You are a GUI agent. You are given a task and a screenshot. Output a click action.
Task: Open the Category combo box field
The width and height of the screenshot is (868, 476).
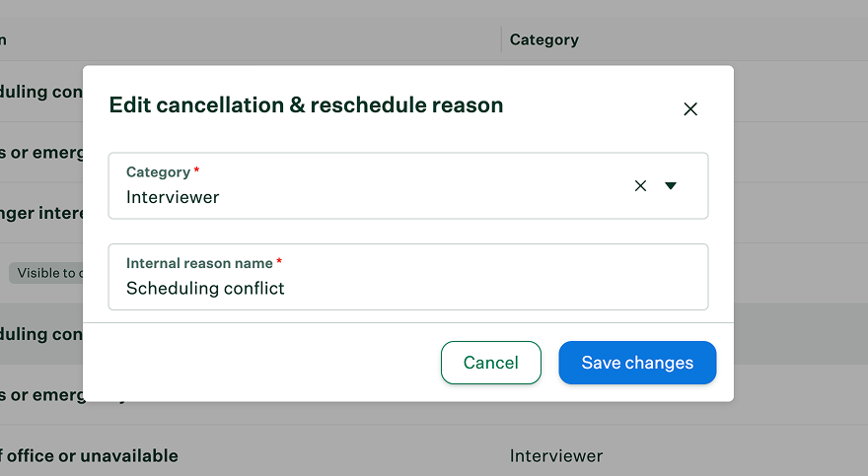pos(408,185)
